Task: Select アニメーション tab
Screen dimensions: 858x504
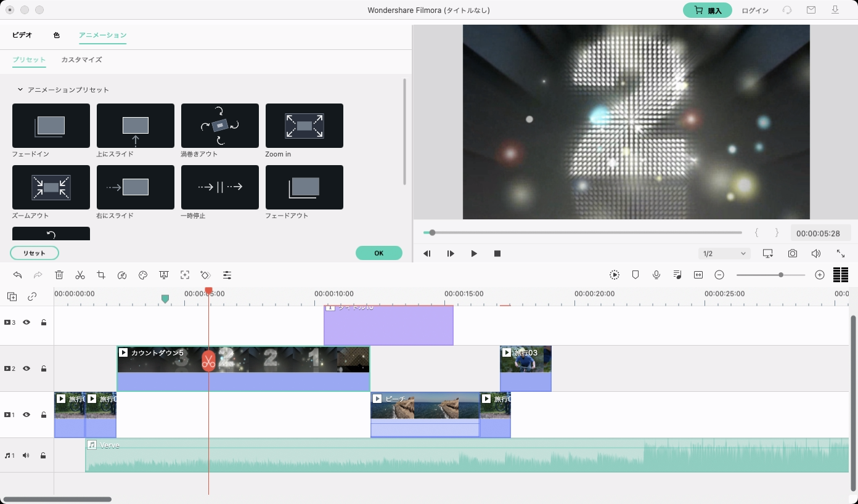Action: (102, 35)
